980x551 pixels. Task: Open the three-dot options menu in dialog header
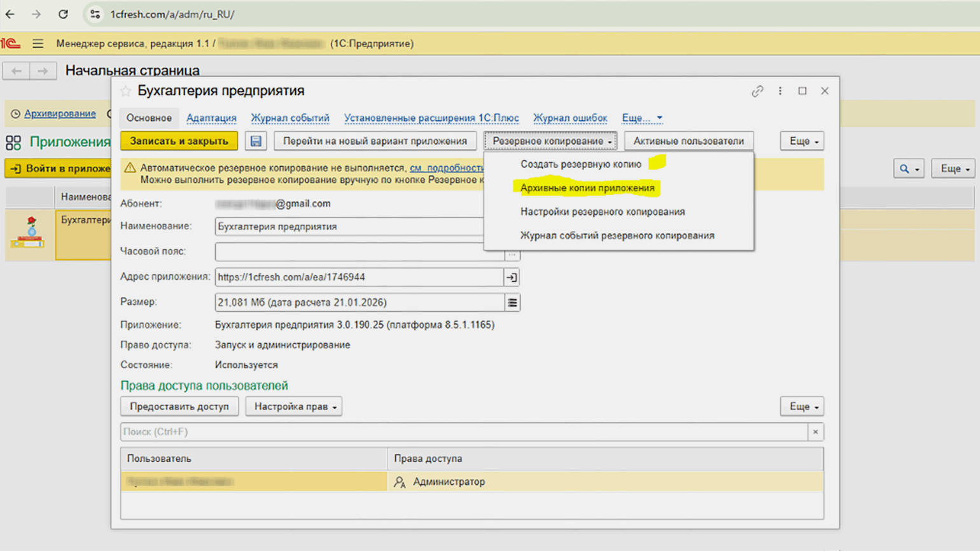click(780, 91)
